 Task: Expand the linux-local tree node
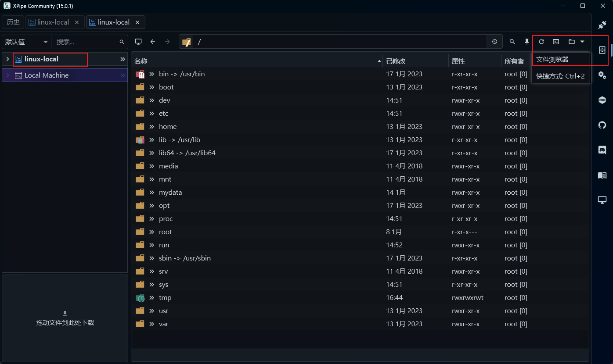tap(7, 59)
